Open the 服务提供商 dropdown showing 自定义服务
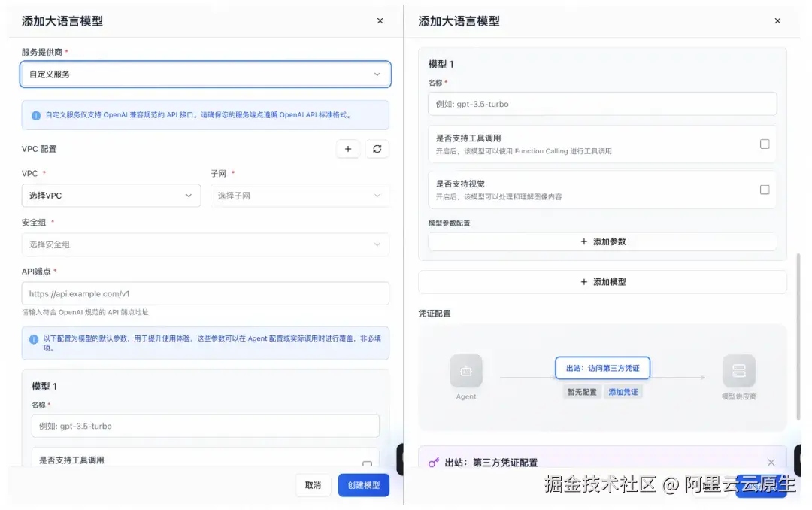 (x=205, y=74)
